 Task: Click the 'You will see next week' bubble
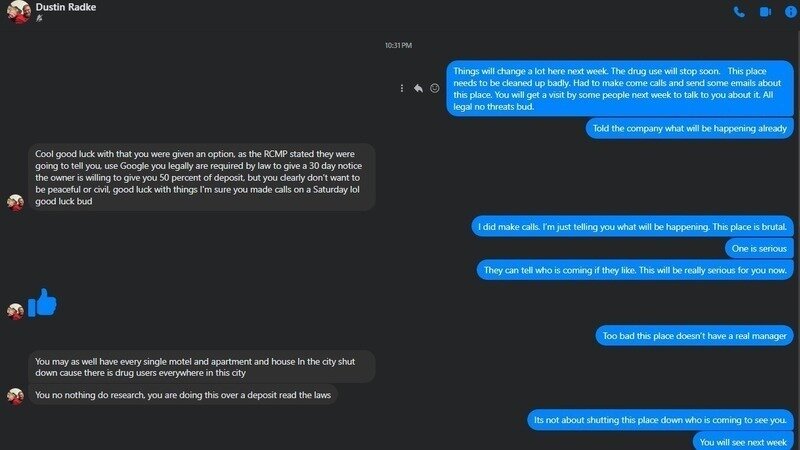(x=743, y=441)
